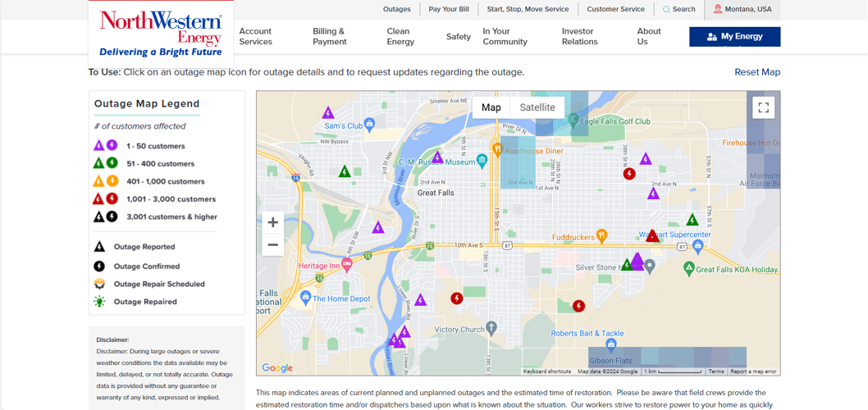Switch to Map view
This screenshot has width=868, height=410.
[491, 107]
